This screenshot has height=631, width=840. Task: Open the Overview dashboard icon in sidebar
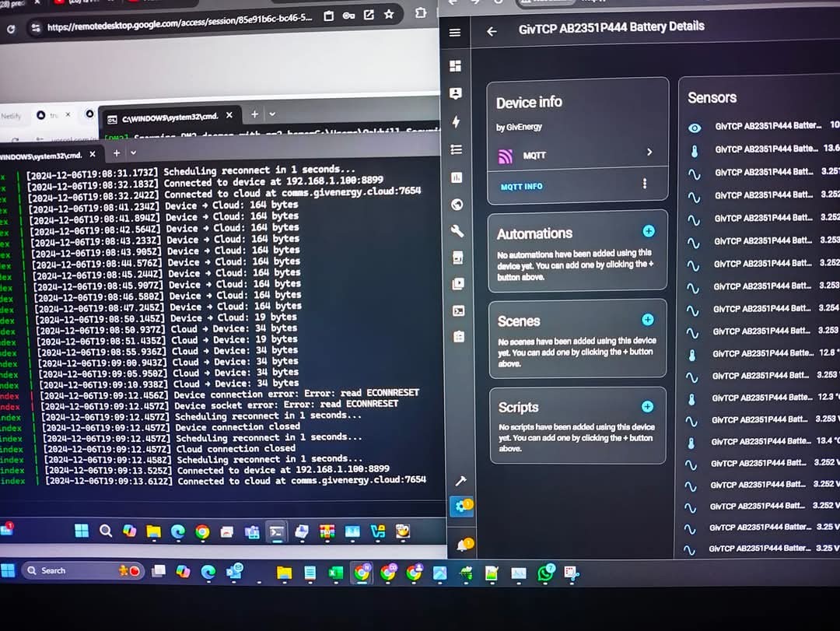pyautogui.click(x=455, y=66)
